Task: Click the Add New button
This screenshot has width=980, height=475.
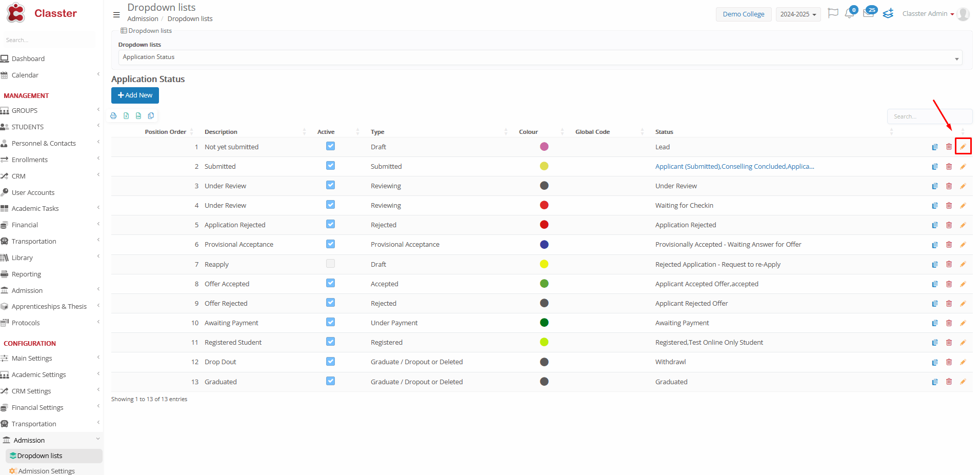Action: coord(135,95)
